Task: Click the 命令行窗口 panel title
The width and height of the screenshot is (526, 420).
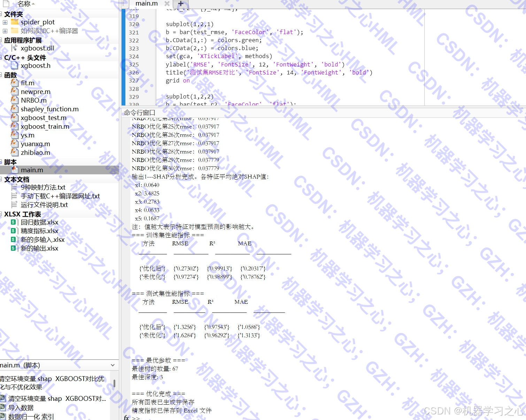Action: point(140,112)
